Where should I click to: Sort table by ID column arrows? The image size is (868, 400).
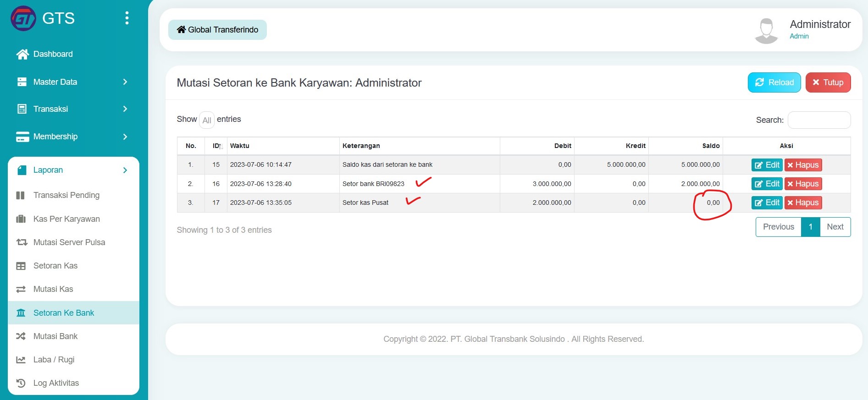(x=221, y=147)
